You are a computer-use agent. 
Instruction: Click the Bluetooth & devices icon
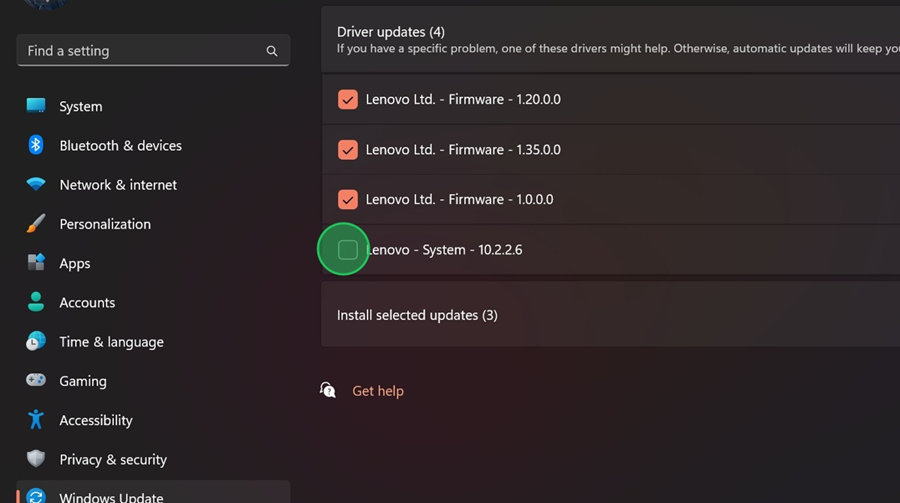tap(36, 145)
